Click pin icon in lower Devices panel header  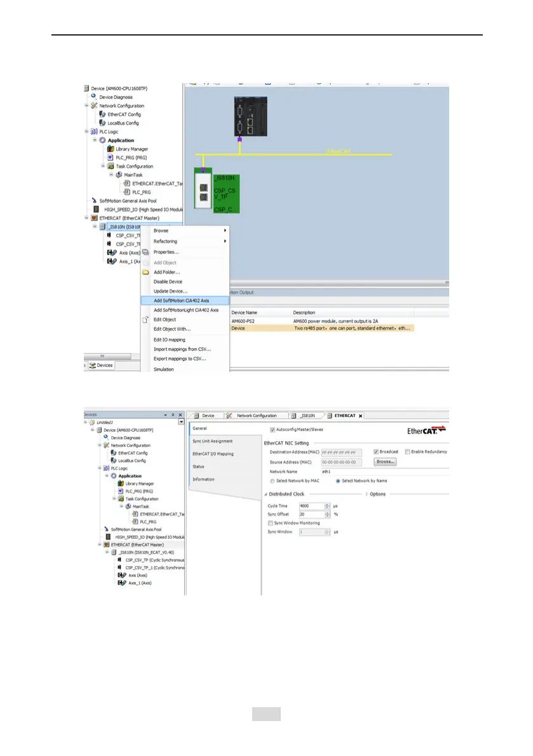(173, 414)
